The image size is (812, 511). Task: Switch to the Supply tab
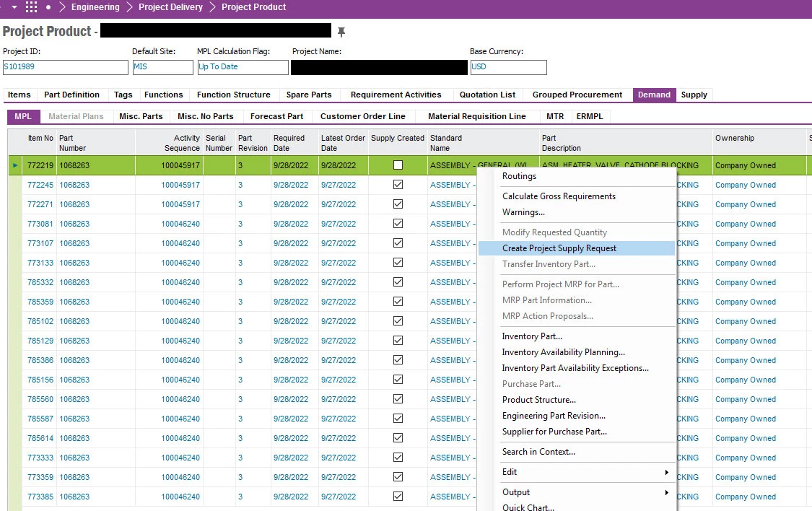(x=694, y=95)
